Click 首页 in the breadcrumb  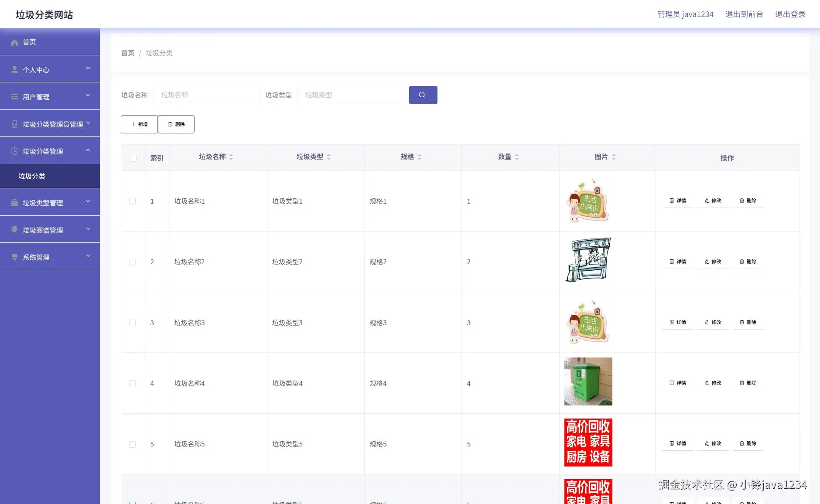coord(128,53)
